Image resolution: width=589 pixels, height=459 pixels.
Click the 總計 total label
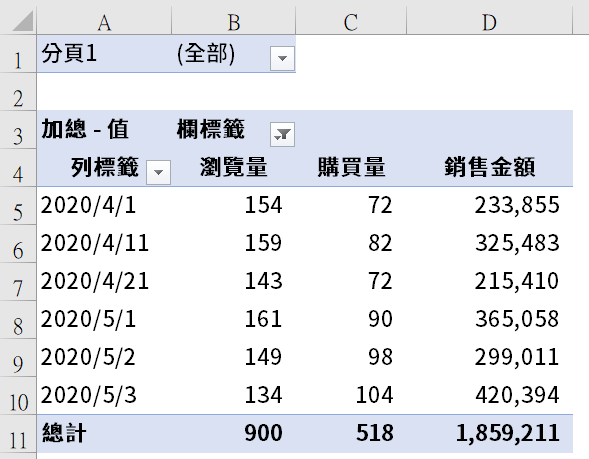pos(104,433)
